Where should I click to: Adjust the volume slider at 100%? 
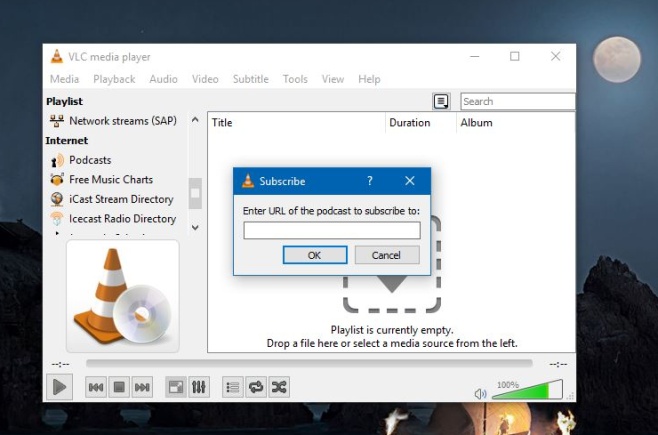click(x=527, y=390)
